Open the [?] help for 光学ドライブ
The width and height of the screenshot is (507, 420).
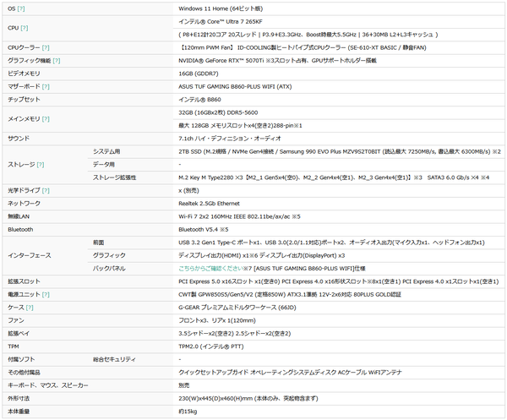click(x=45, y=191)
